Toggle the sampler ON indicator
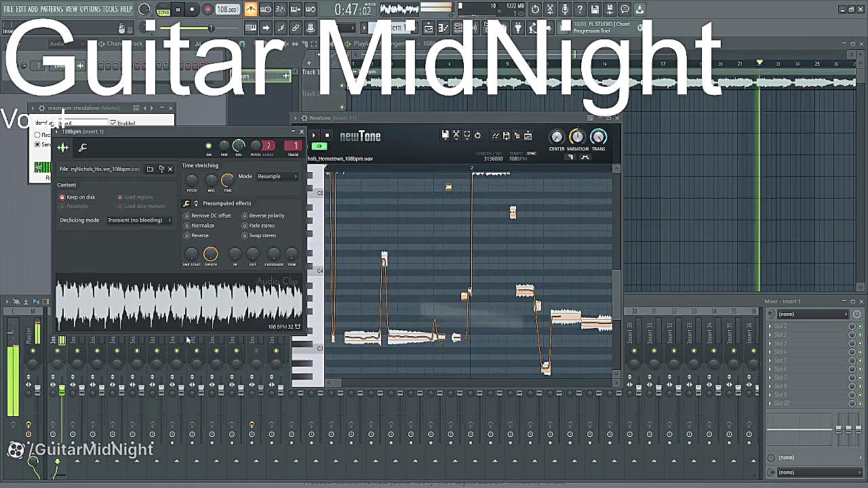 click(208, 146)
